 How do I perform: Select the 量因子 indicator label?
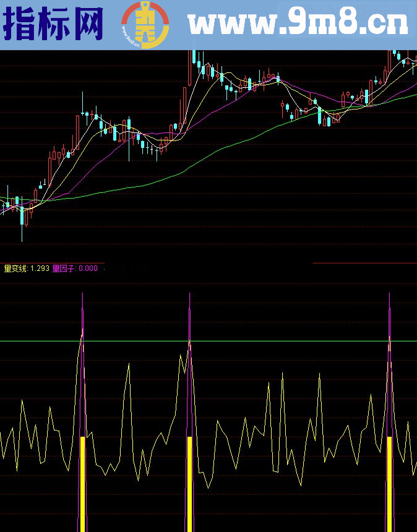point(65,268)
